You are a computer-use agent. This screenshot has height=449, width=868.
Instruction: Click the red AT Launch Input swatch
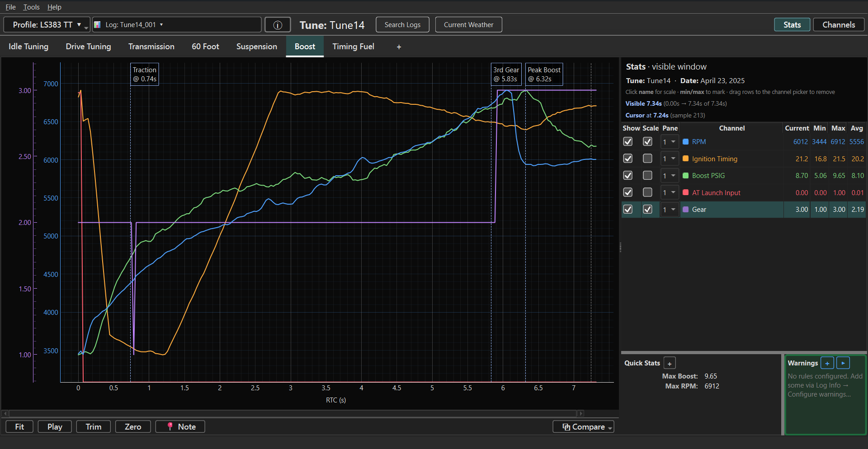[x=685, y=192]
